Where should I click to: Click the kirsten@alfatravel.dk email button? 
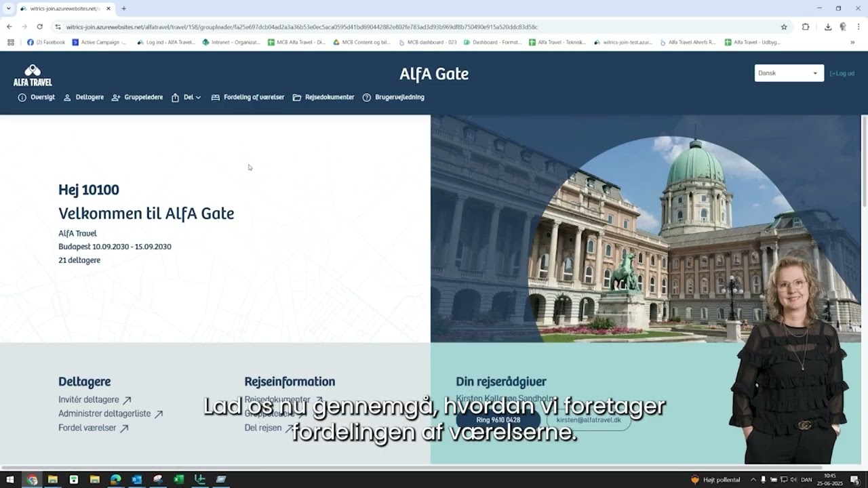[x=589, y=420]
